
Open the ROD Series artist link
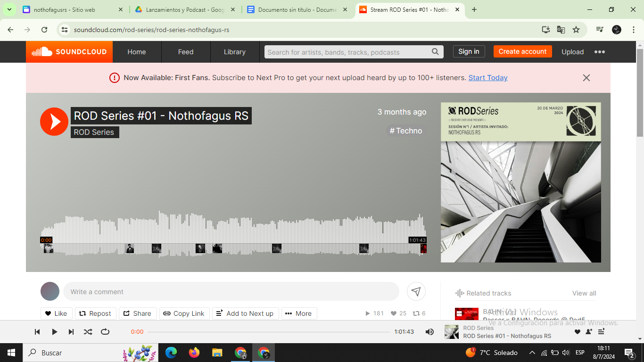(x=94, y=132)
